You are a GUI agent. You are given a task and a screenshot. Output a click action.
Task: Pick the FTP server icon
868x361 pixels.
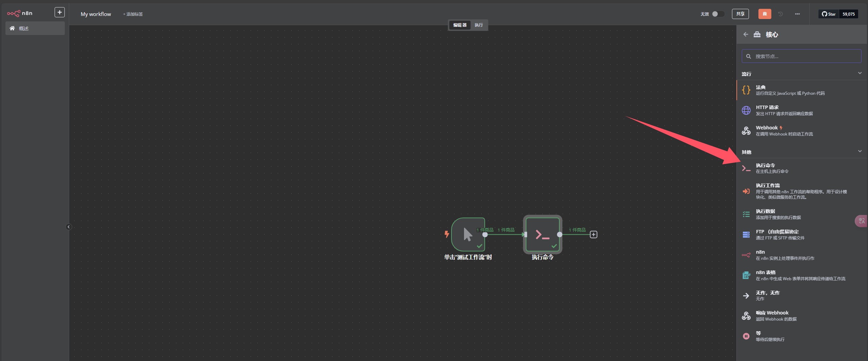tap(746, 235)
